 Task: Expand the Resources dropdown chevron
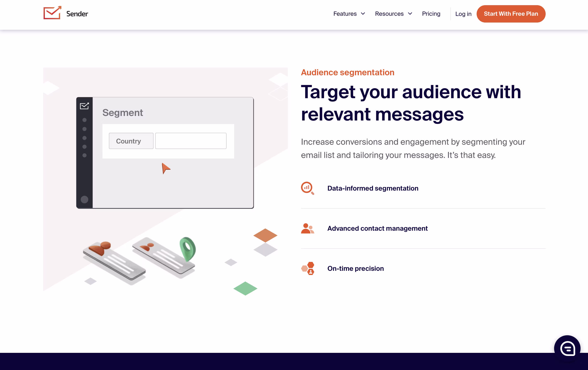point(410,14)
